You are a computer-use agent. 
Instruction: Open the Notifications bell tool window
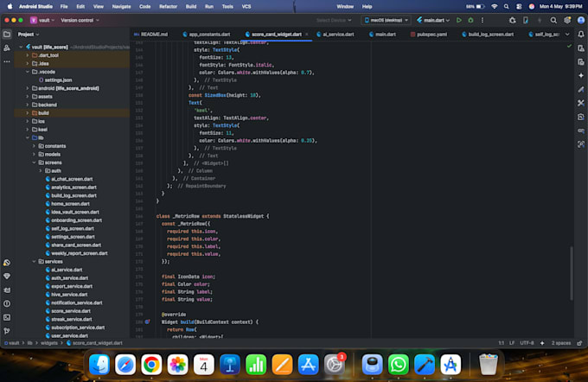581,34
